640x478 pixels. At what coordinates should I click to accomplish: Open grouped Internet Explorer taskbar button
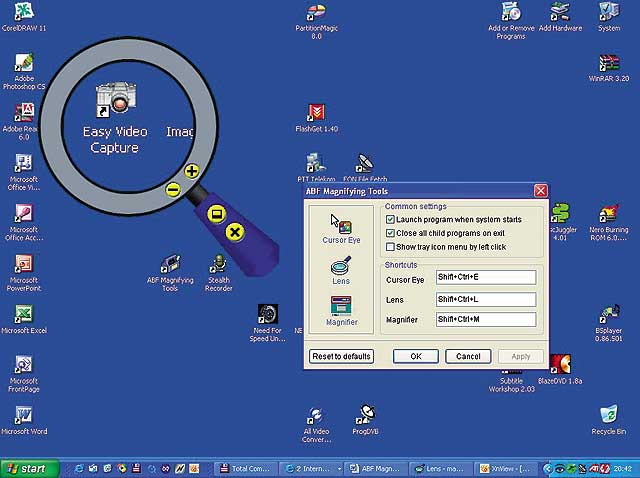[x=312, y=469]
